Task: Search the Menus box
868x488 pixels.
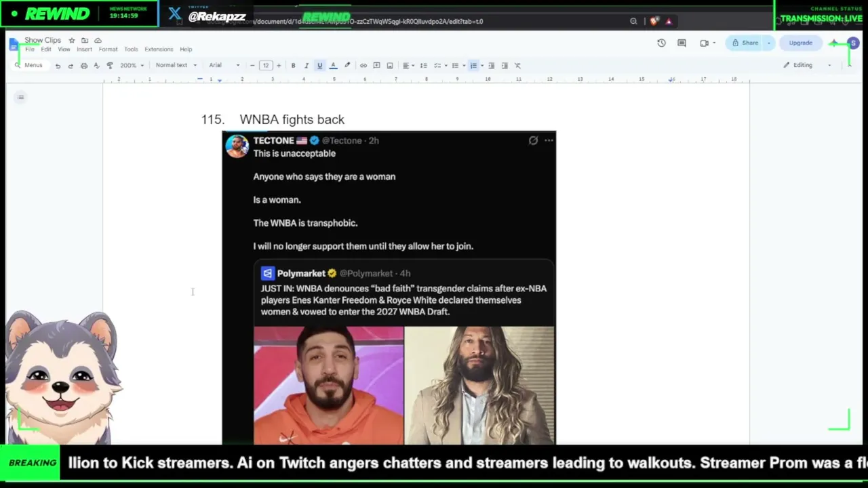Action: 29,66
